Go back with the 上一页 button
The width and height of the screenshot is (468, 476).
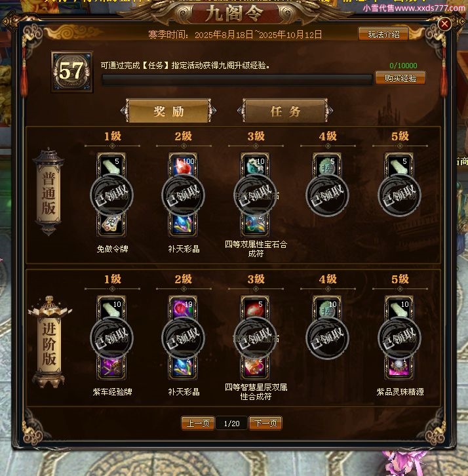tap(198, 423)
